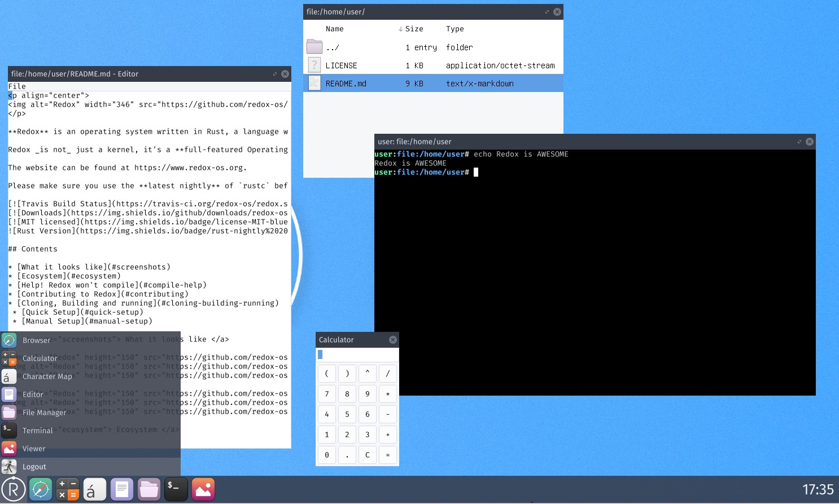Open Viewer from the taskbar
The image size is (839, 504).
pyautogui.click(x=203, y=489)
